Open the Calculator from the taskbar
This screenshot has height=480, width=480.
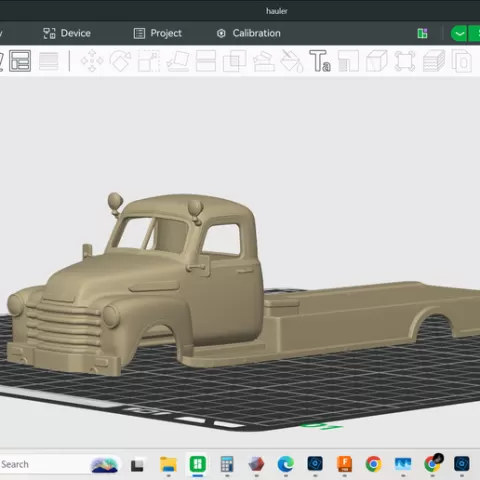227,464
